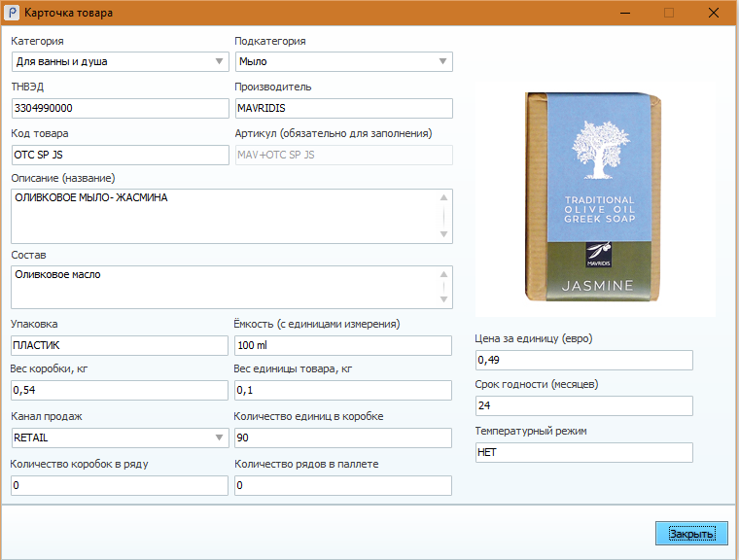This screenshot has width=739, height=560.
Task: Click the app icon in title bar
Action: click(12, 14)
